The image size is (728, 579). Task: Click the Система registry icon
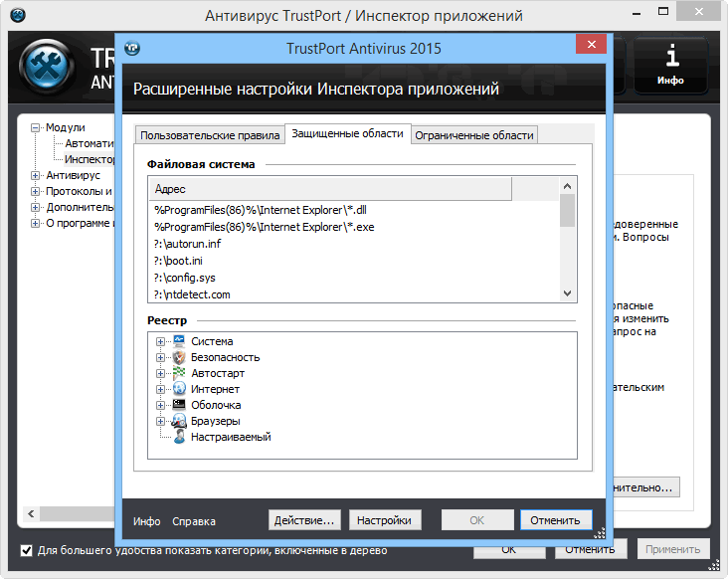[179, 341]
